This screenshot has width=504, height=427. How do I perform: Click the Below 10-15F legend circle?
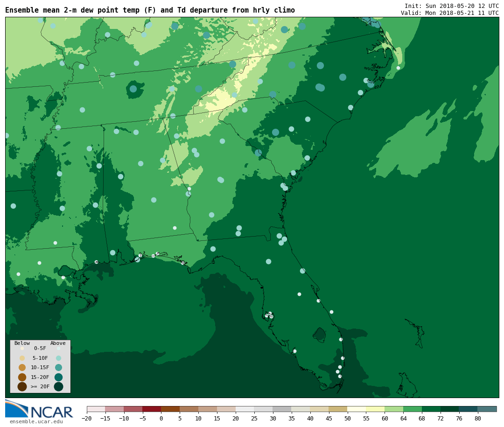click(22, 367)
